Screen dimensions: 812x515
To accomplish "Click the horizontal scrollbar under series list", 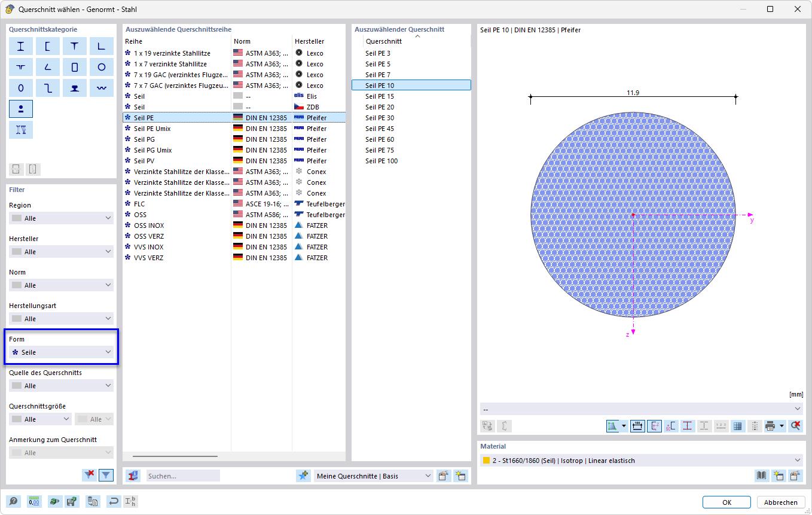I will point(175,456).
